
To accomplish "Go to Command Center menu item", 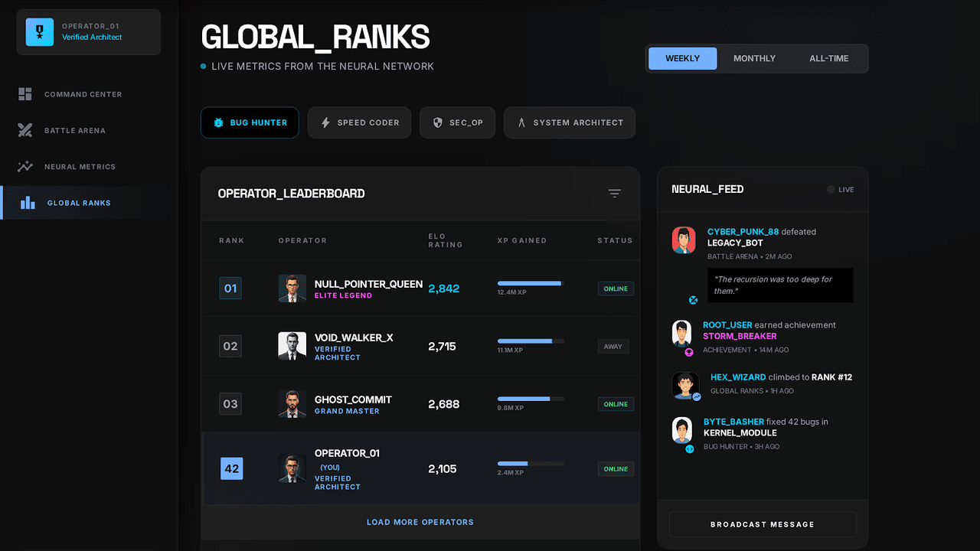I will pos(83,94).
